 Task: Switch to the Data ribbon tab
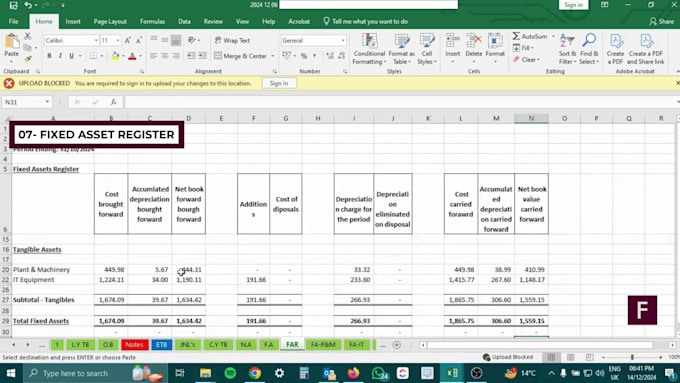[184, 21]
